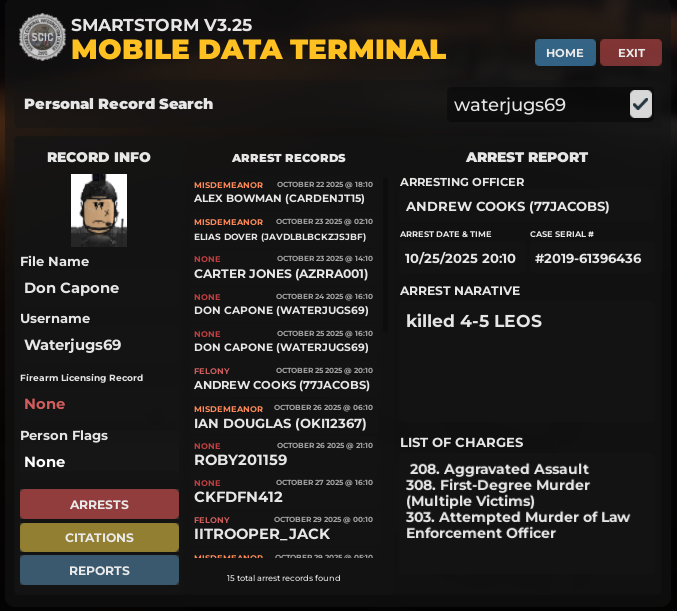The image size is (677, 611).
Task: Open the ROBY201159 arrest record
Action: click(x=283, y=453)
